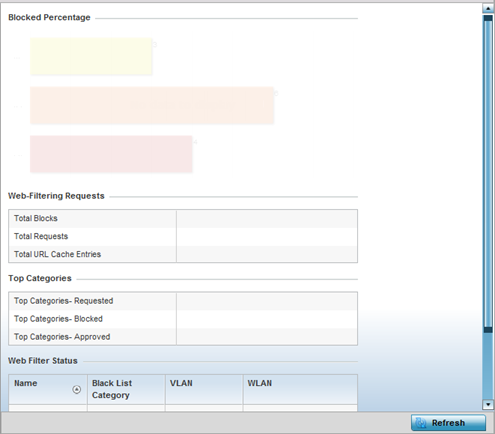Image resolution: width=495 pixels, height=434 pixels.
Task: Select Top Categories- Approved row
Action: pos(183,337)
